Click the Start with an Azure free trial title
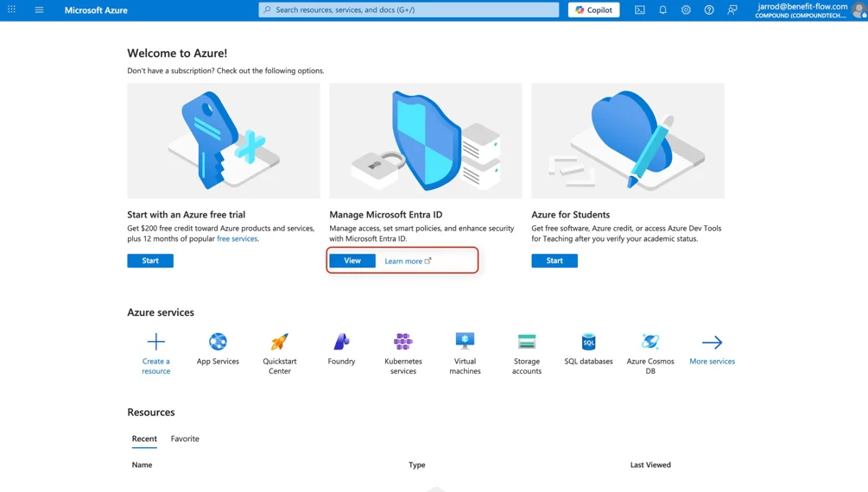The width and height of the screenshot is (868, 492). pos(186,215)
